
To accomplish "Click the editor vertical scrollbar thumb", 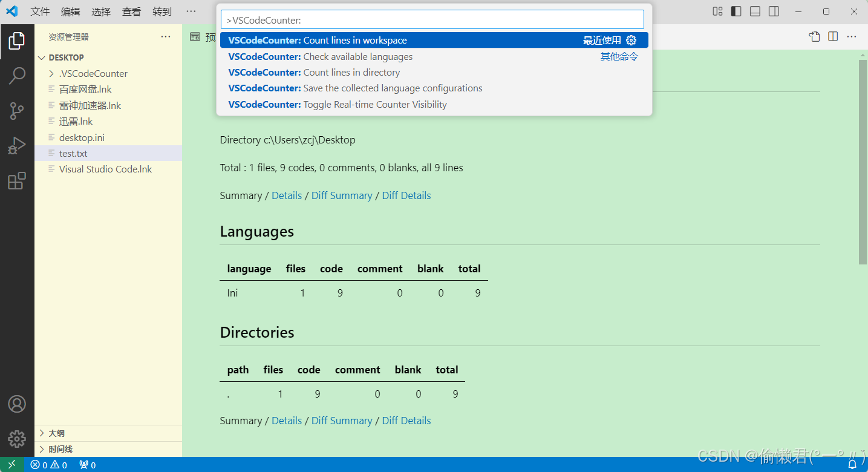I will [863, 162].
